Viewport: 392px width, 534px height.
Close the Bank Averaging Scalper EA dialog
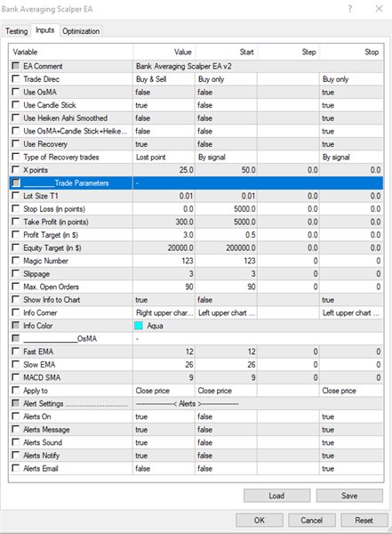[379, 9]
